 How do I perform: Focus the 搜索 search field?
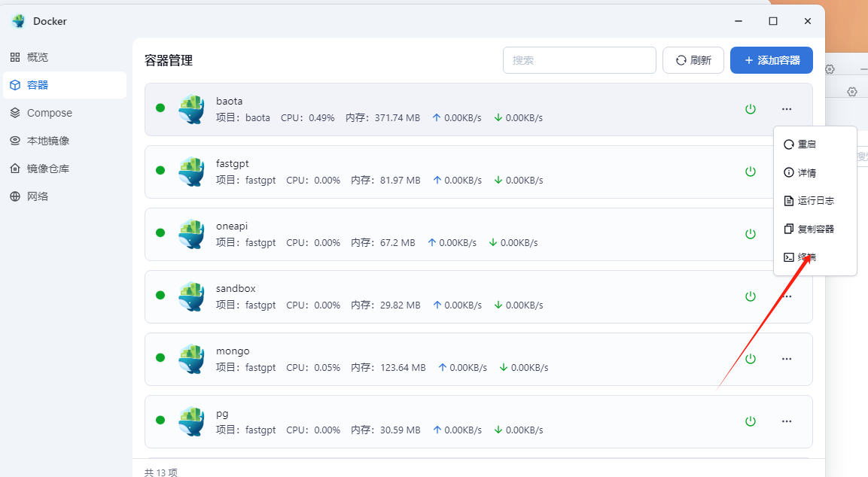tap(580, 60)
